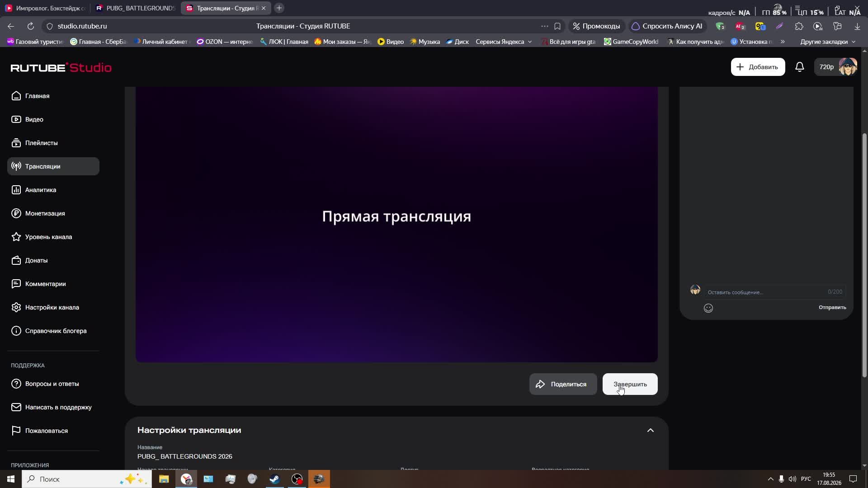
Task: Switch to the PUBG_BATTLEGROUNDS tab
Action: [135, 8]
